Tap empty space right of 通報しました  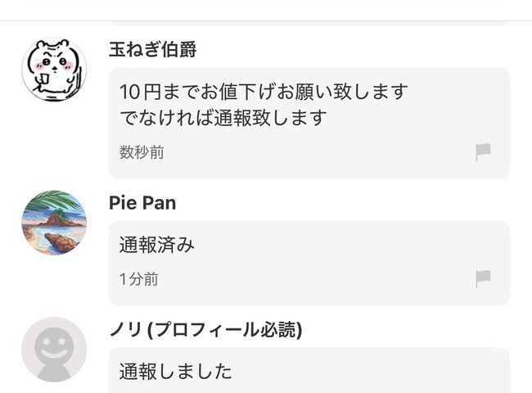point(368,372)
